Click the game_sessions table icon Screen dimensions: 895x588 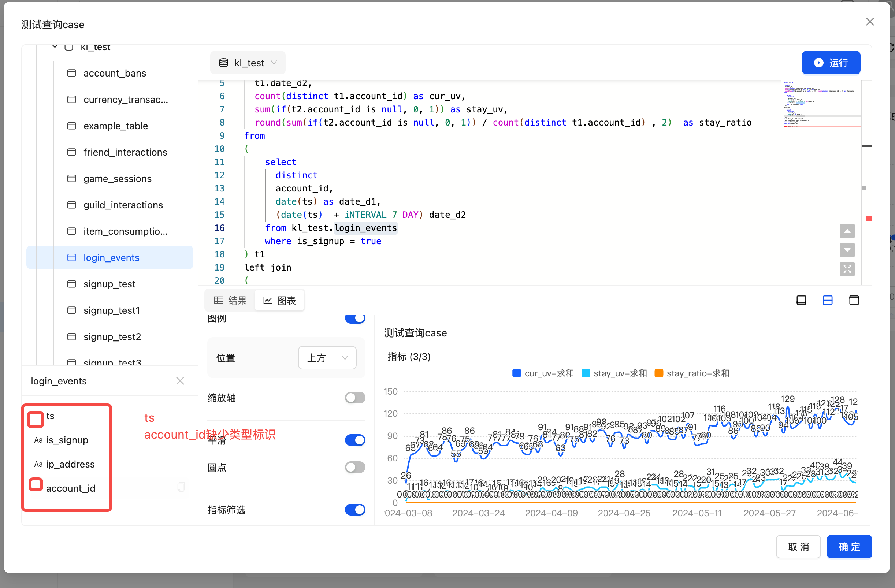tap(71, 178)
